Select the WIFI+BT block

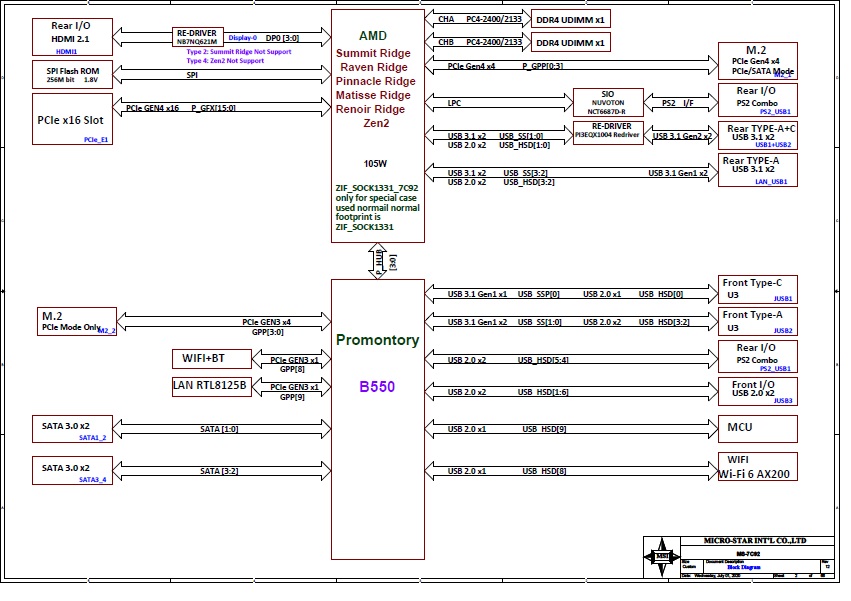click(x=212, y=358)
